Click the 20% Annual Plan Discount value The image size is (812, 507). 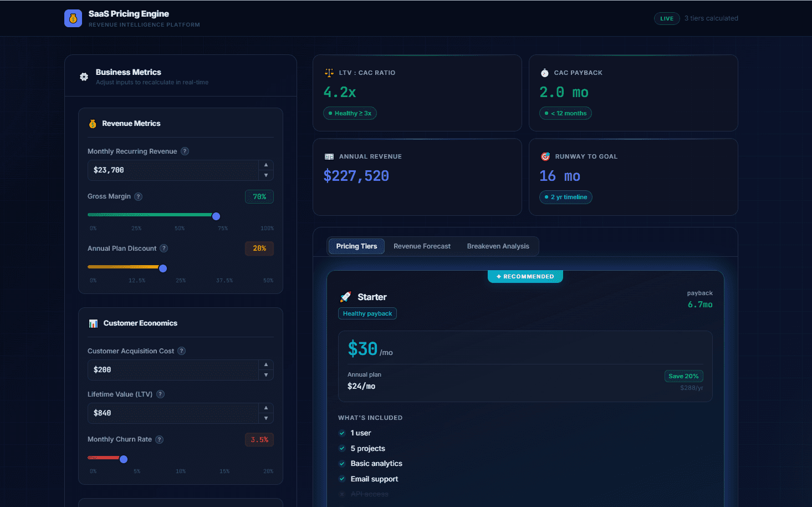259,249
